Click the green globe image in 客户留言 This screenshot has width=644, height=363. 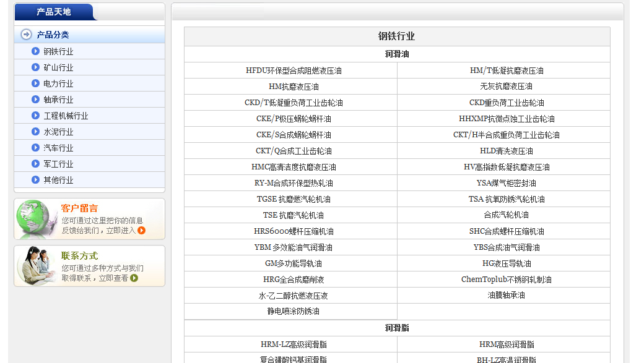click(35, 219)
